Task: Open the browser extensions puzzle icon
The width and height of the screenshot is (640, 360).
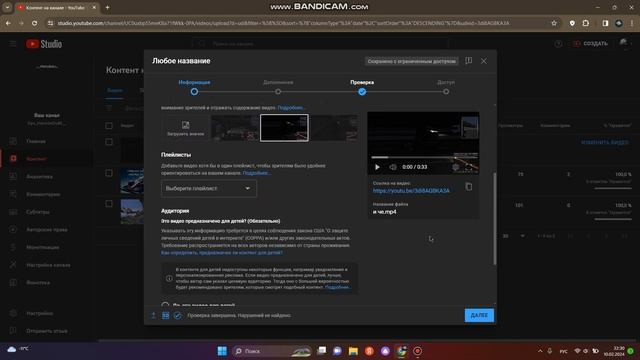Action: pyautogui.click(x=586, y=23)
